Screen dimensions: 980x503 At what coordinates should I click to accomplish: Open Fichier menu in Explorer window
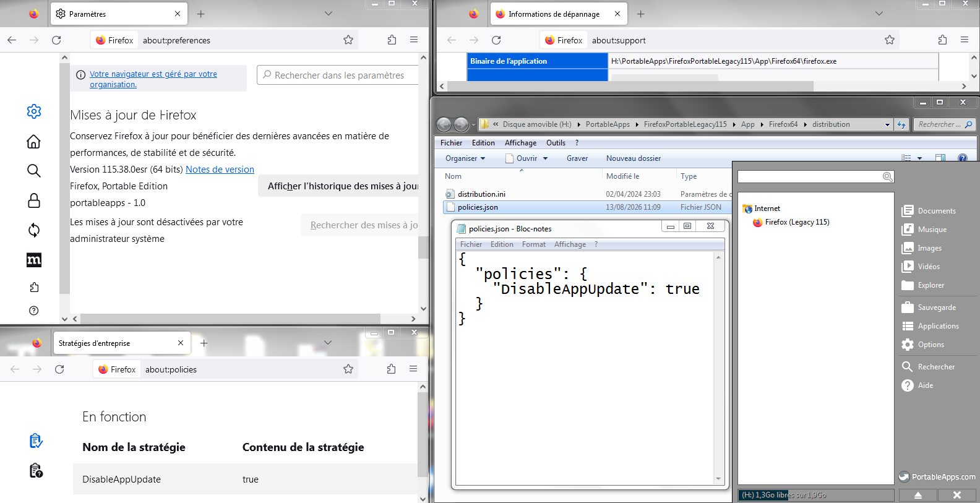coord(452,143)
